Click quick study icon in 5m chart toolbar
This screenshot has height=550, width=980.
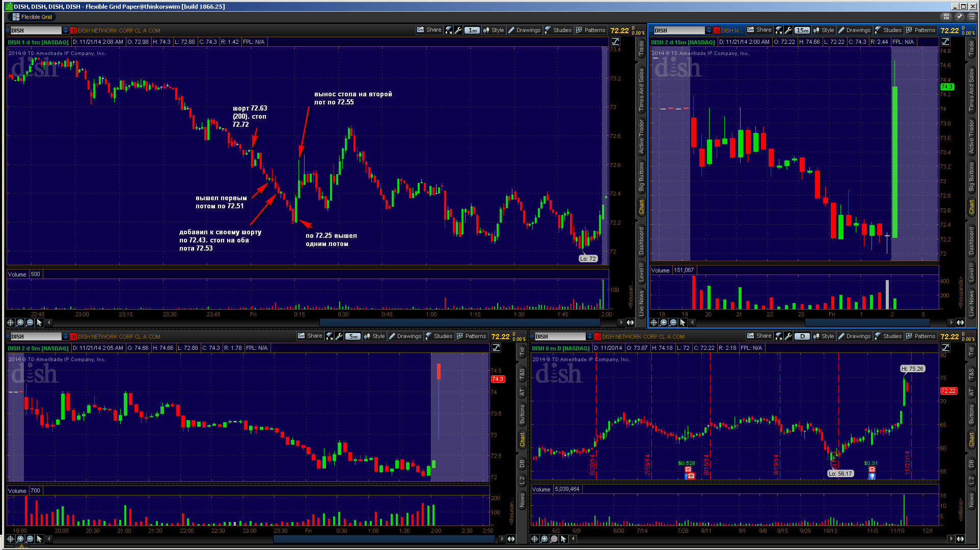coord(329,336)
